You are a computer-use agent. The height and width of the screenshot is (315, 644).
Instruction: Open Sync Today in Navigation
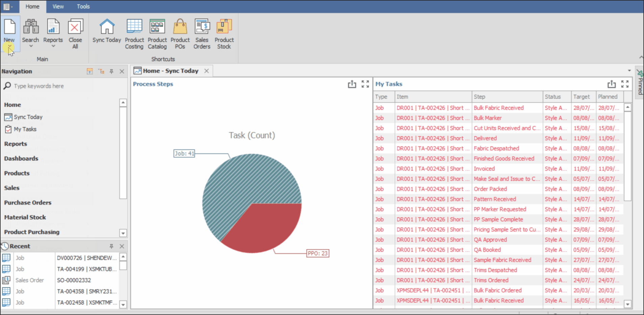(28, 117)
